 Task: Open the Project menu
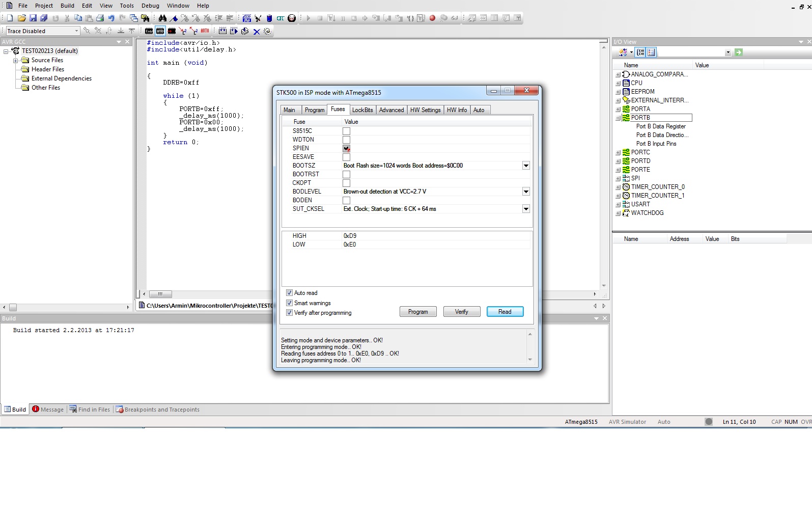click(44, 6)
